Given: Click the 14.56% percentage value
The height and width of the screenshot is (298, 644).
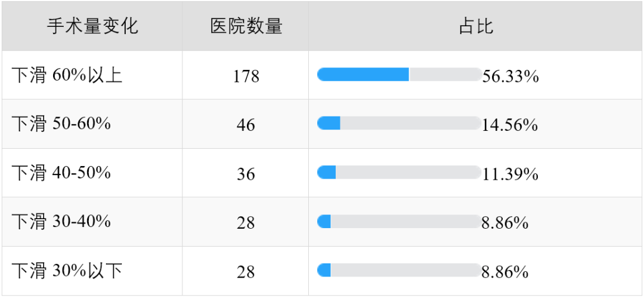Looking at the screenshot, I should (510, 125).
